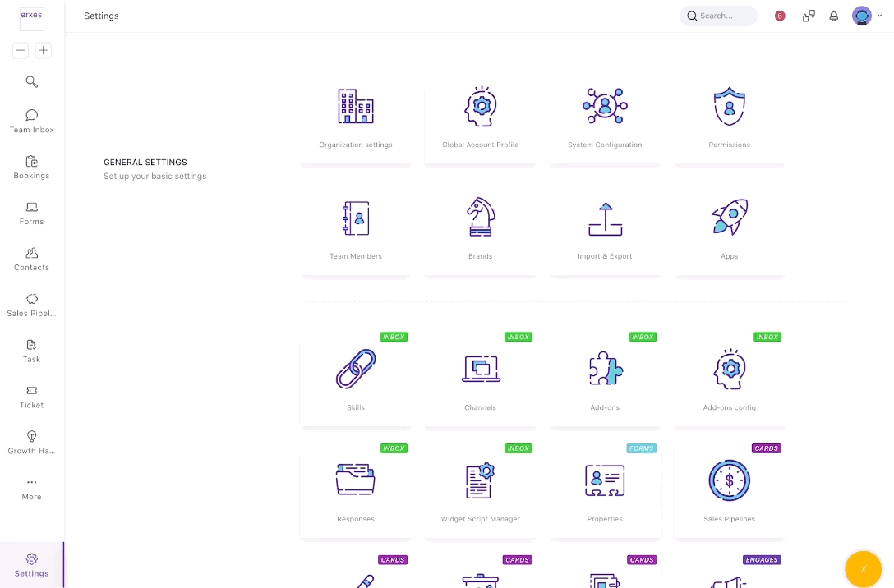Click the Import & Export label
Image resolution: width=894 pixels, height=588 pixels.
pyautogui.click(x=605, y=256)
